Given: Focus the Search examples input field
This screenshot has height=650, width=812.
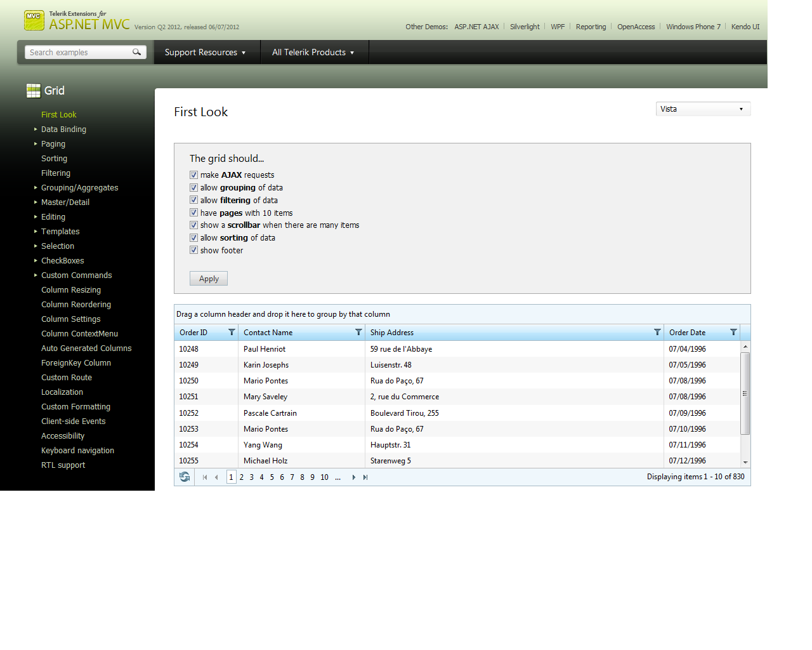Looking at the screenshot, I should (x=79, y=52).
